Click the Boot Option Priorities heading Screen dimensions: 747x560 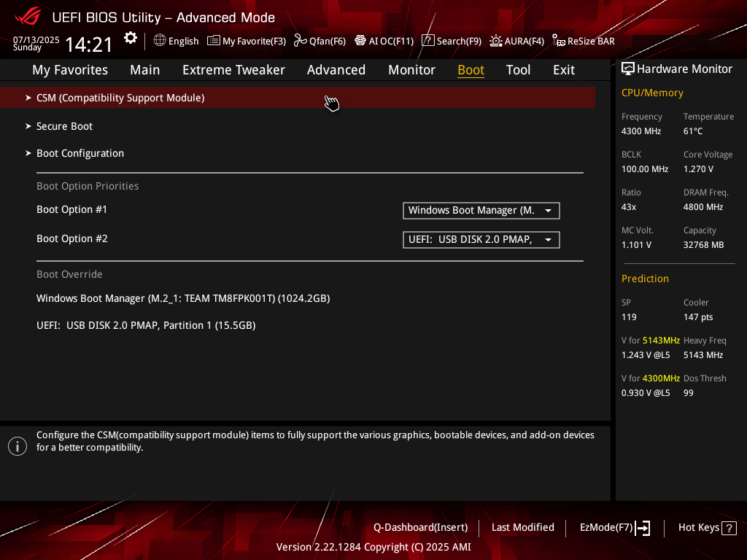(x=88, y=186)
